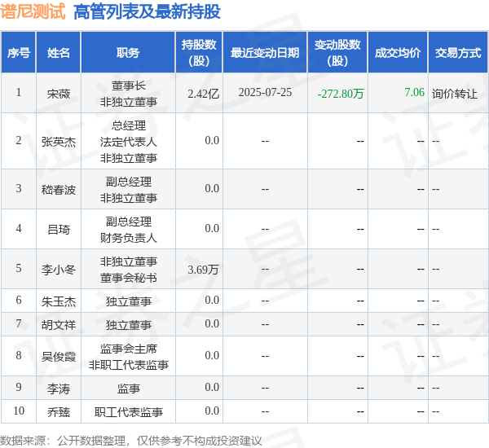
Task: Select the 持股数(股) column header
Action: click(199, 52)
